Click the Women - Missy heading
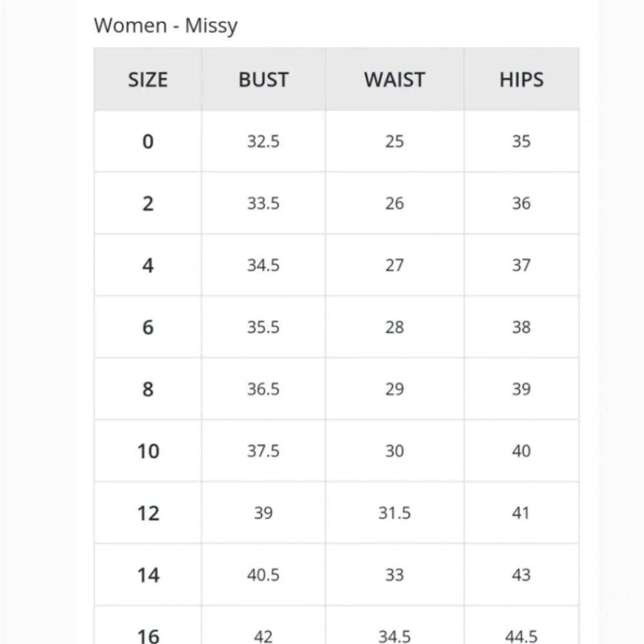Viewport: 644px width, 644px height. [166, 26]
